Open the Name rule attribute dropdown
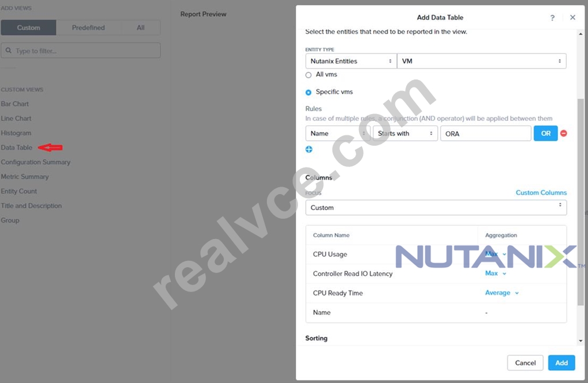This screenshot has height=383, width=588. 338,133
